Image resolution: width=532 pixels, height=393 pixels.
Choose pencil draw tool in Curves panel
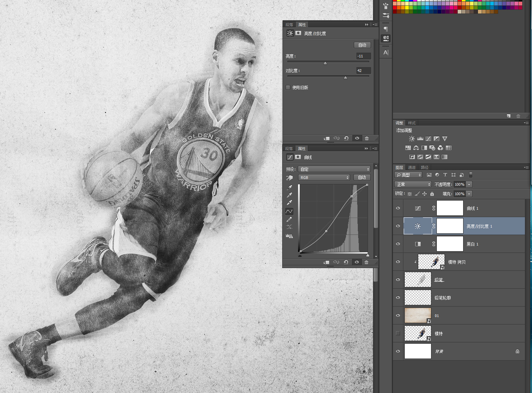289,219
